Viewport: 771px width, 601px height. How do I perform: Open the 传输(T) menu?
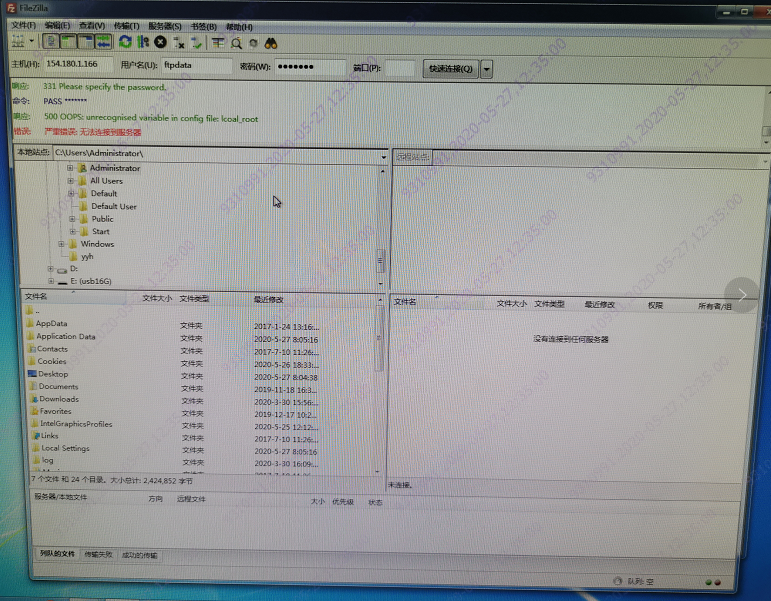[126, 26]
